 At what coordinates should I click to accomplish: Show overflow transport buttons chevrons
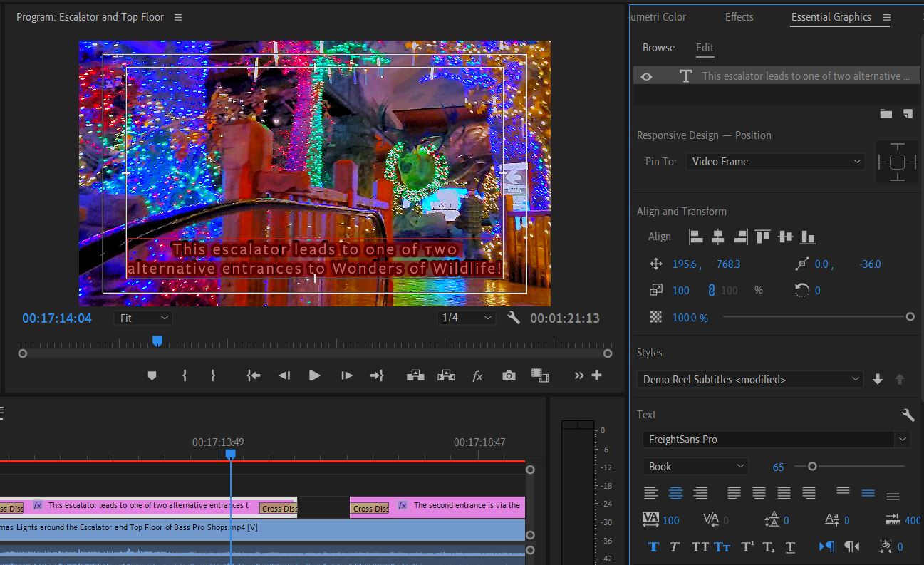tap(579, 375)
